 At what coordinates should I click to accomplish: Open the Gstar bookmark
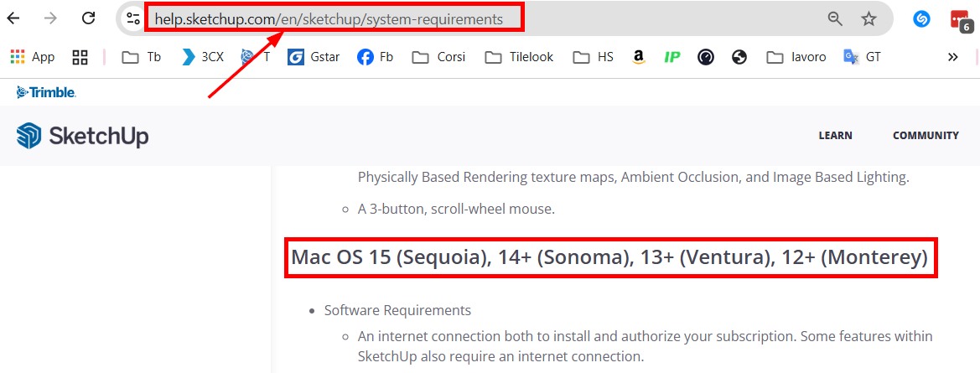point(314,58)
